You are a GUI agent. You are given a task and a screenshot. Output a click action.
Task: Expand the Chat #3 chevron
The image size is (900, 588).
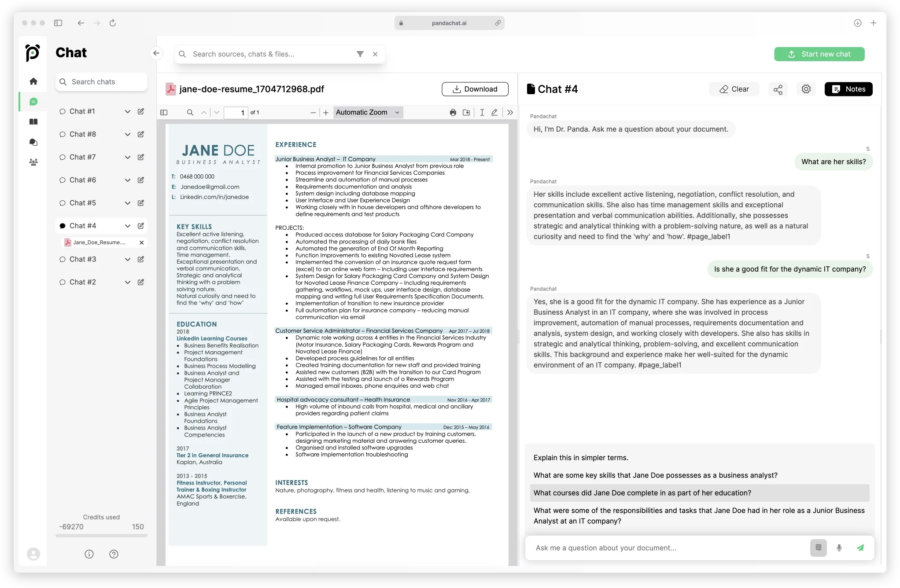point(128,259)
